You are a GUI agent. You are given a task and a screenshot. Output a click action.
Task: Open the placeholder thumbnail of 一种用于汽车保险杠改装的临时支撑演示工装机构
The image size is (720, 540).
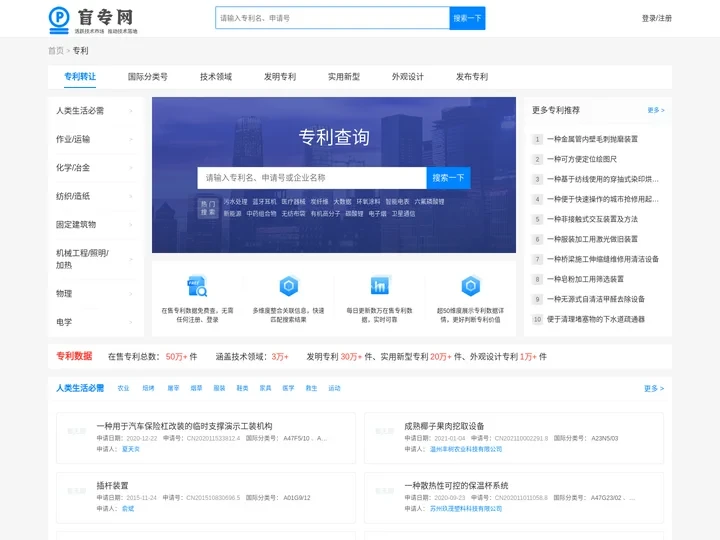[77, 431]
